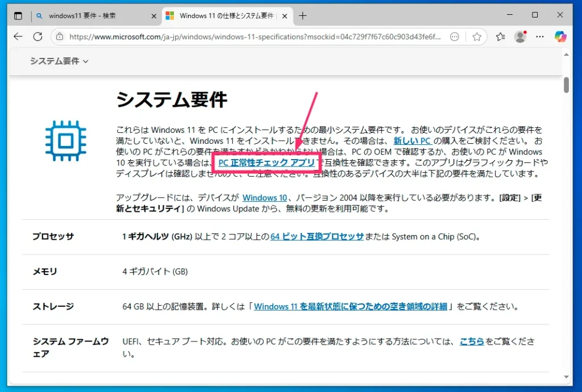The height and width of the screenshot is (392, 582).
Task: Click the scrollbar up arrow
Action: [x=566, y=55]
